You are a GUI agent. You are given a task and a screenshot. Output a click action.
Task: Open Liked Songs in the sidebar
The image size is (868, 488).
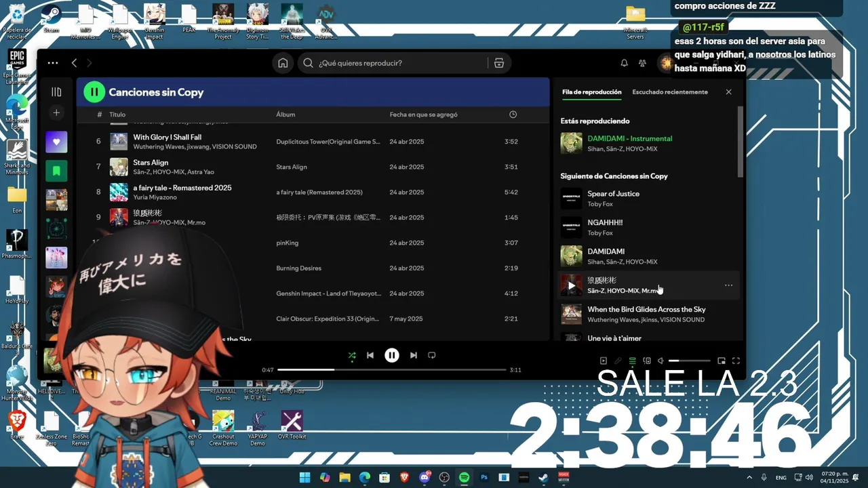click(x=56, y=142)
